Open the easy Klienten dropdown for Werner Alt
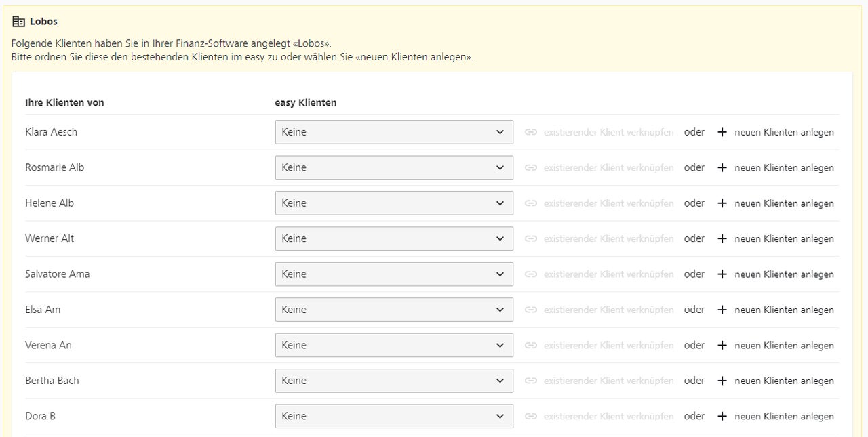 pos(394,238)
